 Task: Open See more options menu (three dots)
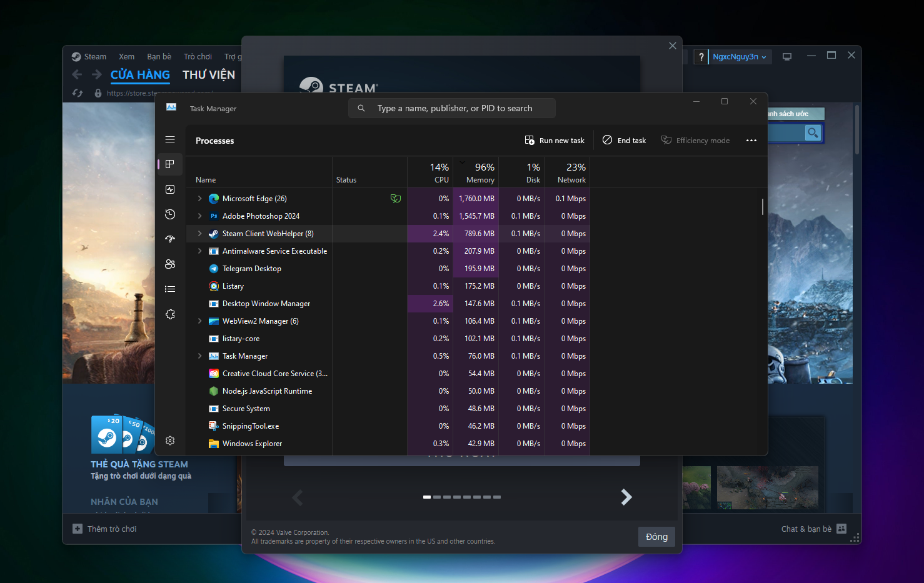(751, 141)
